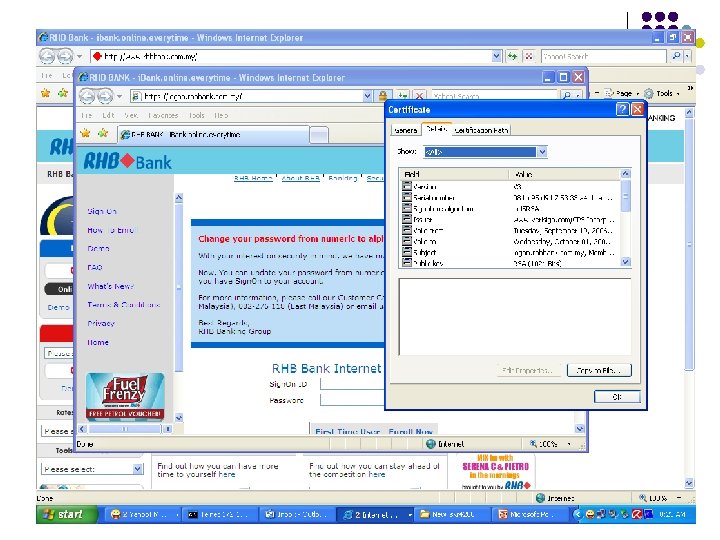Click the Back button in the rear RHB Bank window
The width and height of the screenshot is (720, 540).
pyautogui.click(x=47, y=56)
